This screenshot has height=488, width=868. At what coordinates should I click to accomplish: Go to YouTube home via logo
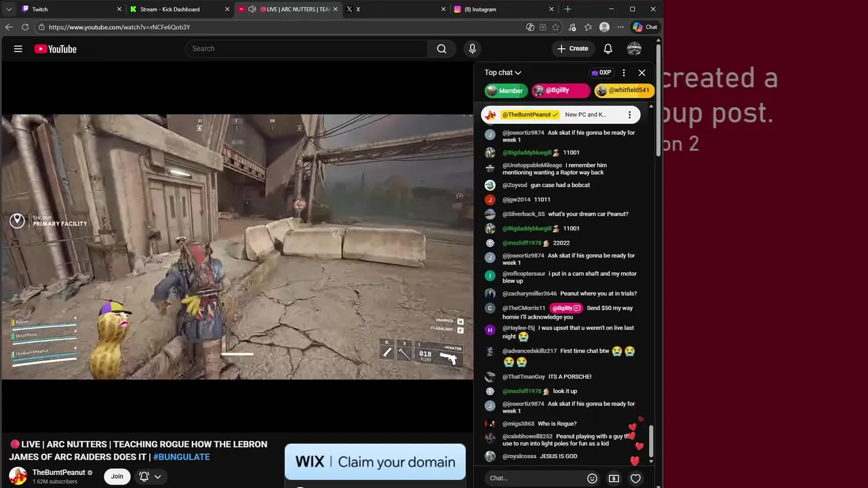56,49
